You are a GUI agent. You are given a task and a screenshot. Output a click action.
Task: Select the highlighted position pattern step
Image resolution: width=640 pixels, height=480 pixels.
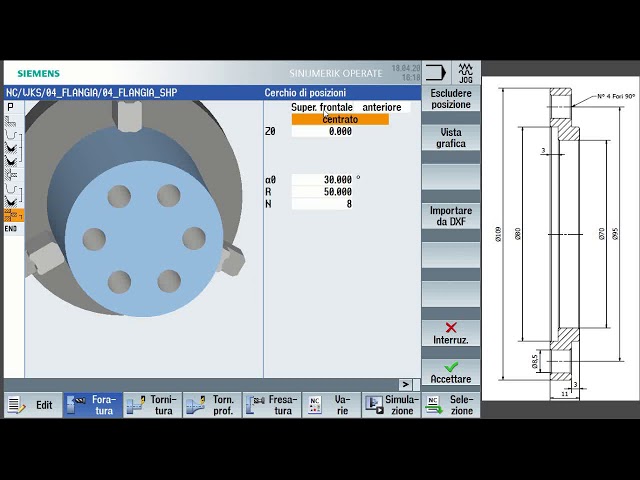click(13, 215)
